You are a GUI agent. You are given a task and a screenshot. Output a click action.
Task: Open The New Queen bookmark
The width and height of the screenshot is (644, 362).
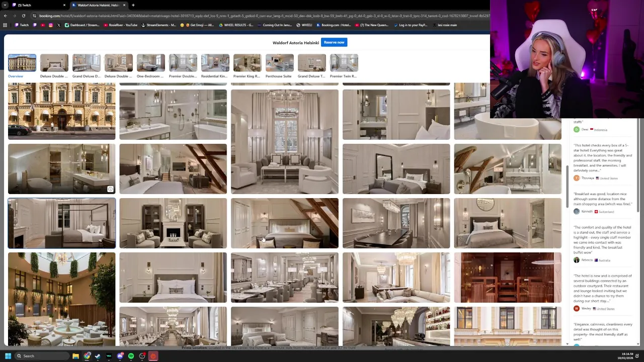click(x=372, y=25)
